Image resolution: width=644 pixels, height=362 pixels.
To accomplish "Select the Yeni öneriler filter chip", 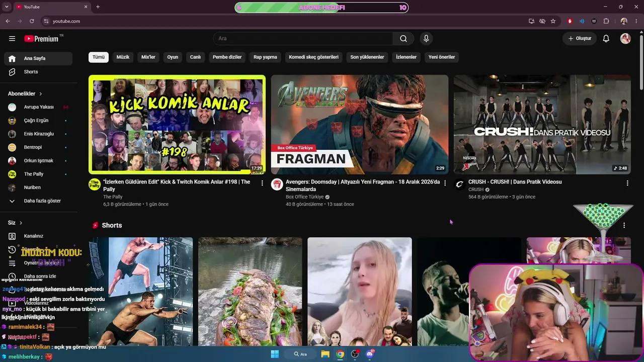I will (442, 57).
